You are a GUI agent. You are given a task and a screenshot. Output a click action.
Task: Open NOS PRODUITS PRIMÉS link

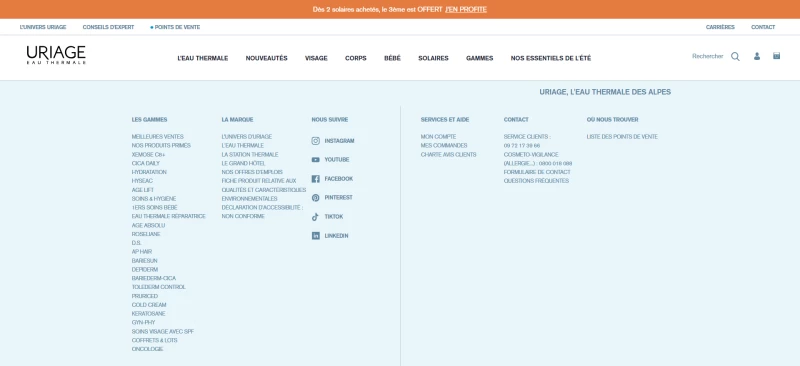click(x=161, y=145)
